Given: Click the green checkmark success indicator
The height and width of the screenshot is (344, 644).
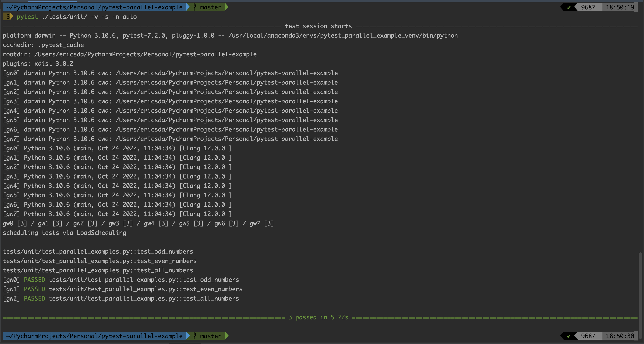Looking at the screenshot, I should 569,7.
